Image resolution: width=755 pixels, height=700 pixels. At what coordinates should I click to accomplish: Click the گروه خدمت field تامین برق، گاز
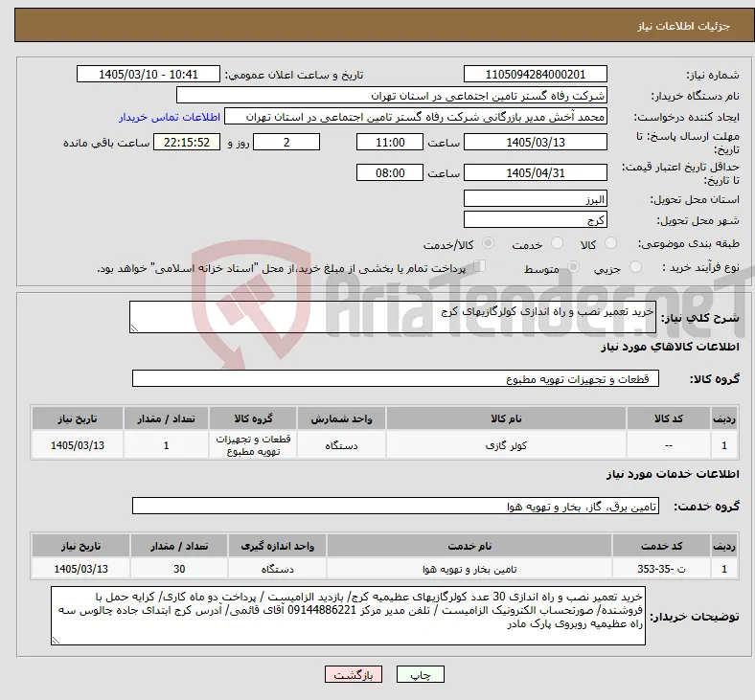396,507
